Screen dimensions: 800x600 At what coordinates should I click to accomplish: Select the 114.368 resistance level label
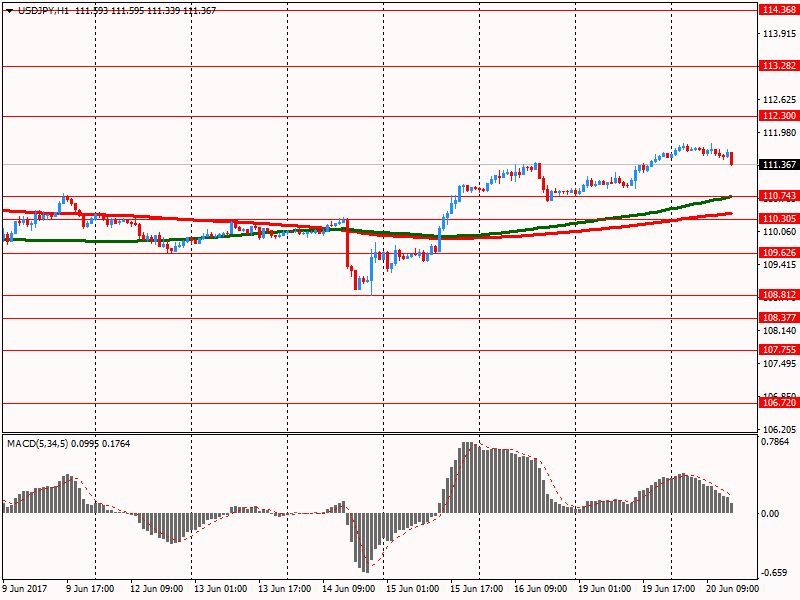point(779,10)
